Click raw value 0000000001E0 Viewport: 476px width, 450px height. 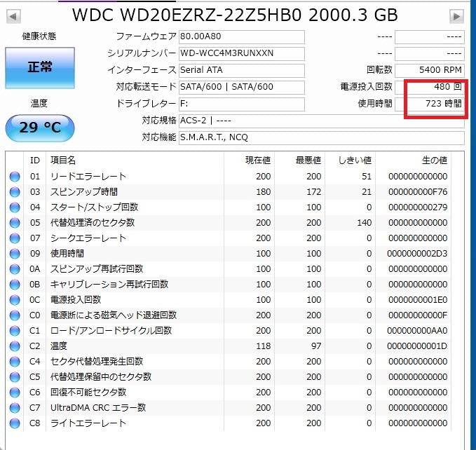pos(418,300)
